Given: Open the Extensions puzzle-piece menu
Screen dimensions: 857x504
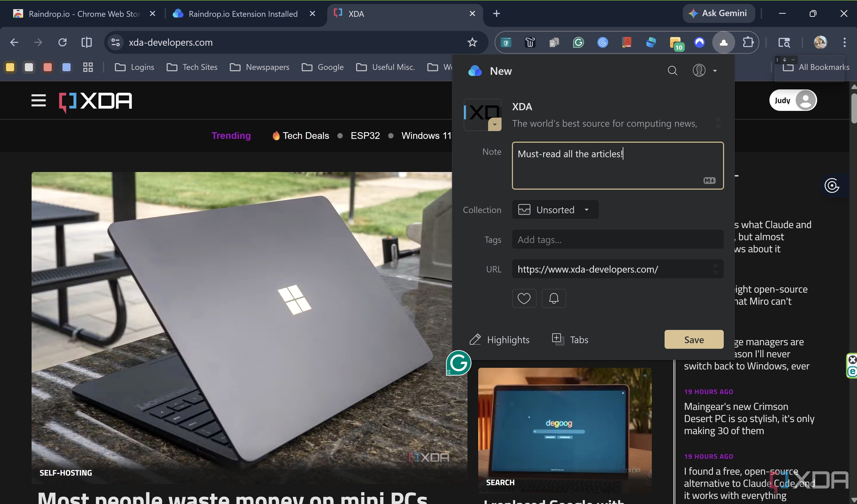Looking at the screenshot, I should [x=748, y=43].
